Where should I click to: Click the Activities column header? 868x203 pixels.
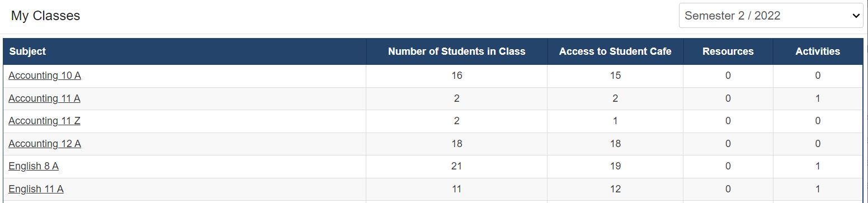click(x=818, y=51)
